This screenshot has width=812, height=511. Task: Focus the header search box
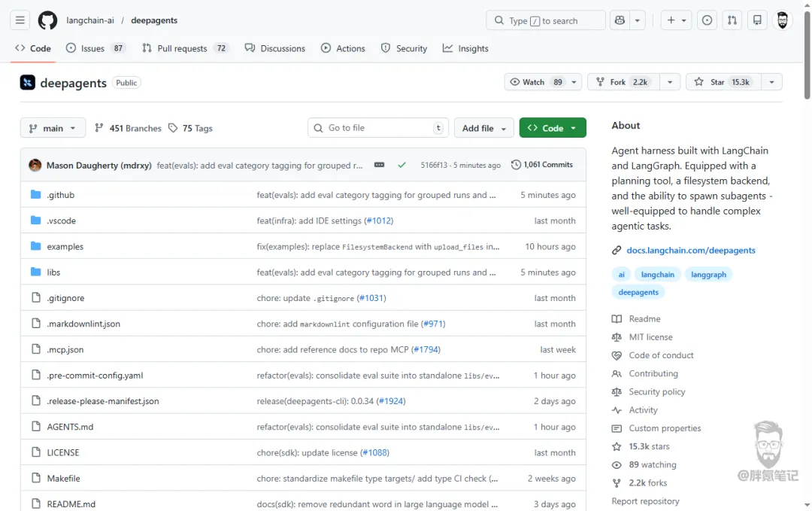pyautogui.click(x=546, y=20)
